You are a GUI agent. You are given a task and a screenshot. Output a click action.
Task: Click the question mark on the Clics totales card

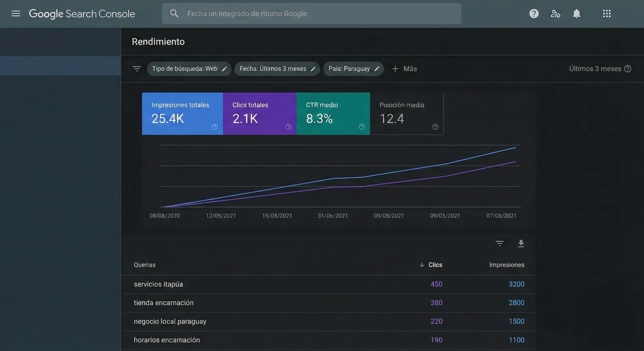pos(288,127)
